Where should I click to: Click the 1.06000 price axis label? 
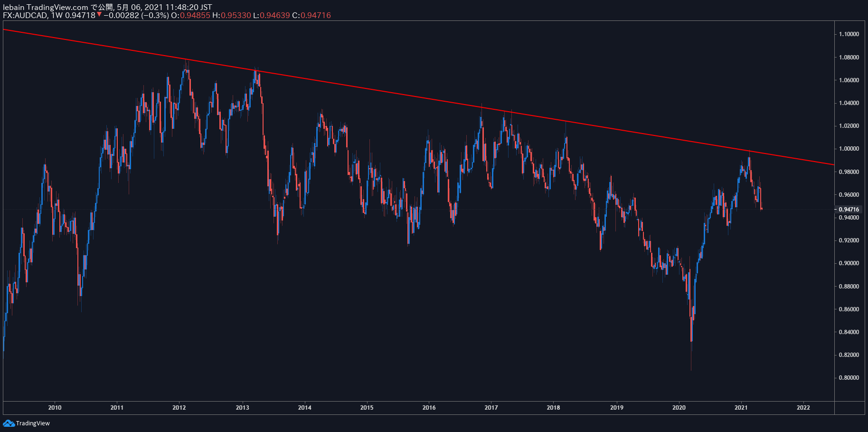tap(849, 80)
